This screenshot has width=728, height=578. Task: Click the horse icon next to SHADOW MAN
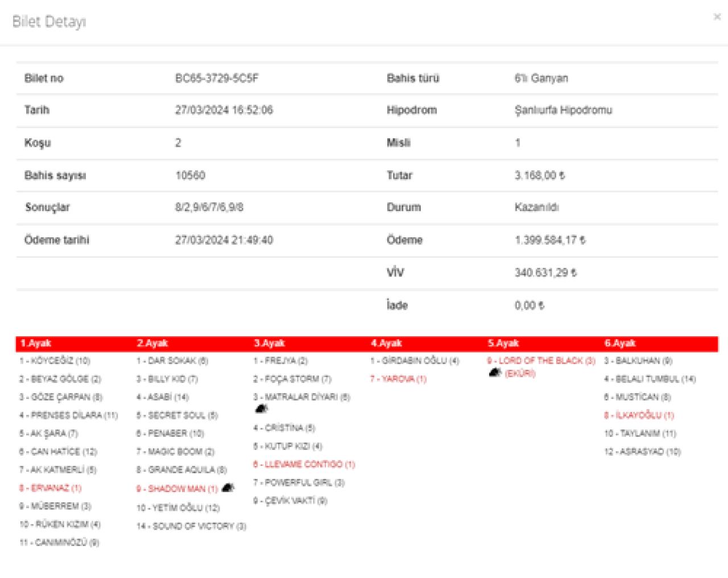tap(227, 488)
